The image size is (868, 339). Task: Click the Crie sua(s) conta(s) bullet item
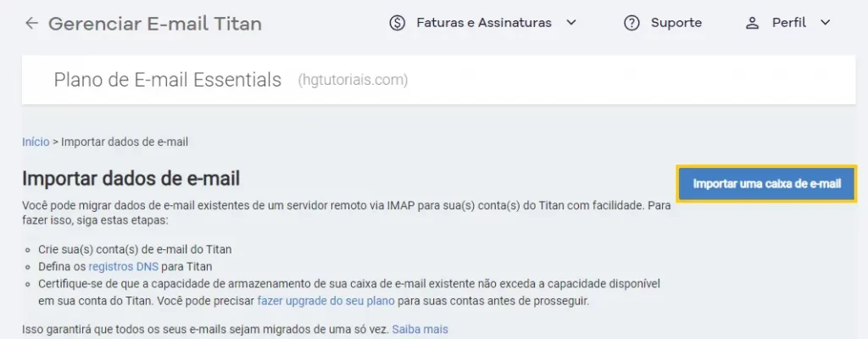click(135, 249)
